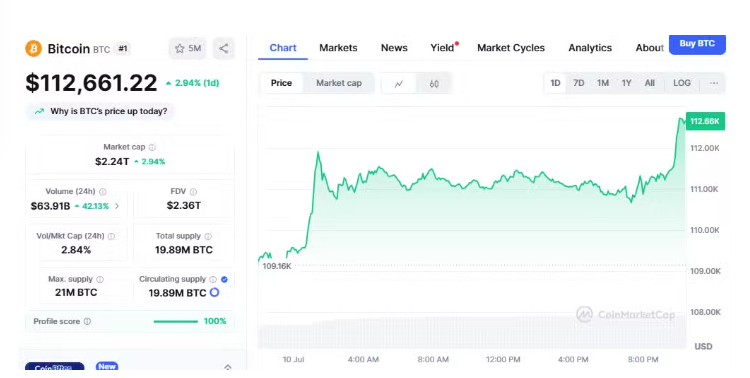The width and height of the screenshot is (750, 378).
Task: Click the 100% profile score value
Action: coord(215,321)
